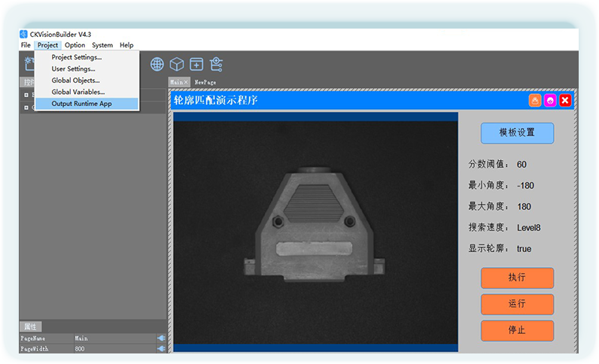
Task: Click the connector part in the camera image
Action: click(x=314, y=224)
